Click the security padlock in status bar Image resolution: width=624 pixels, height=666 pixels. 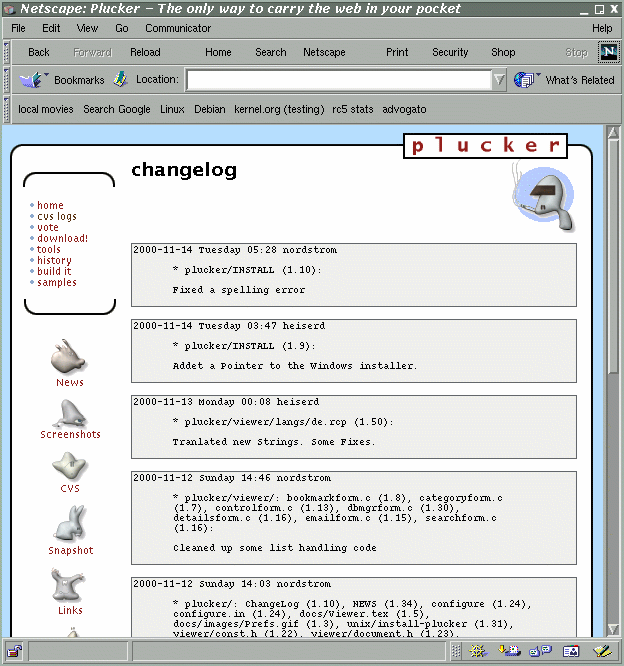tap(14, 651)
